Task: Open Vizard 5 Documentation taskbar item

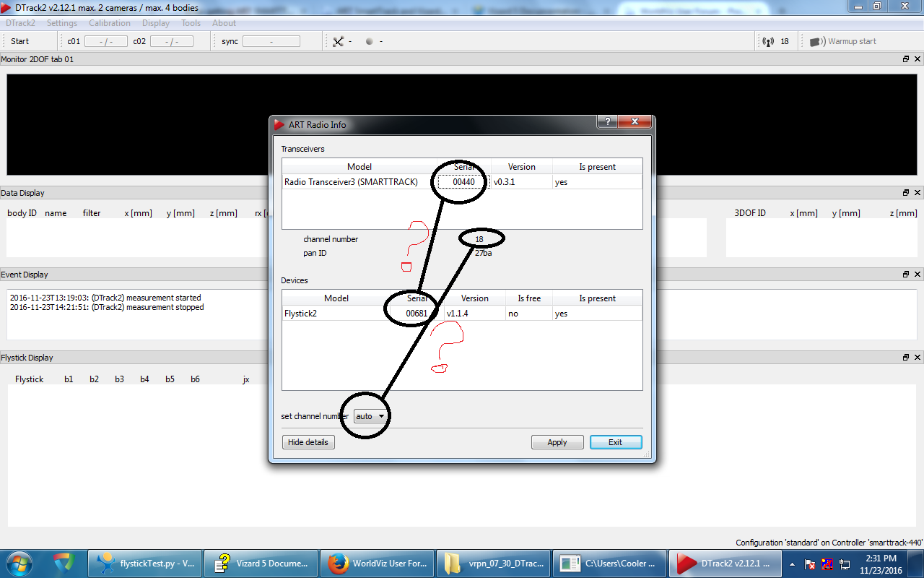Action: [259, 562]
